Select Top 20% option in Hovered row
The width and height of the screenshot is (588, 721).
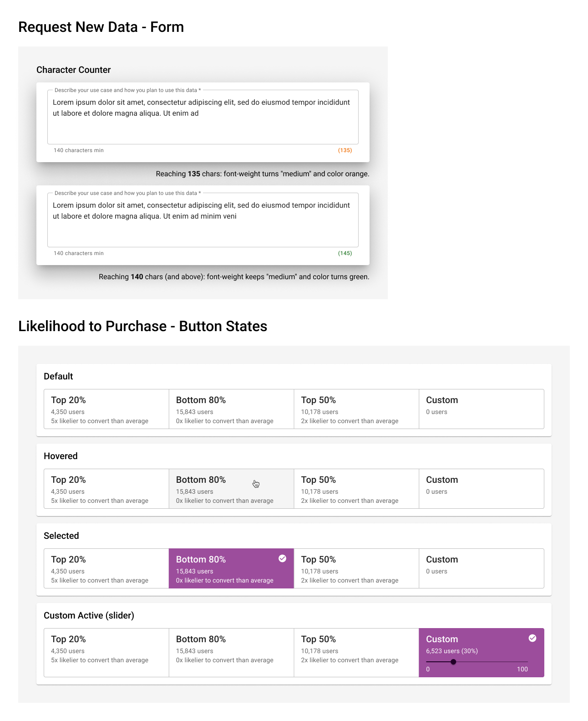(x=106, y=489)
